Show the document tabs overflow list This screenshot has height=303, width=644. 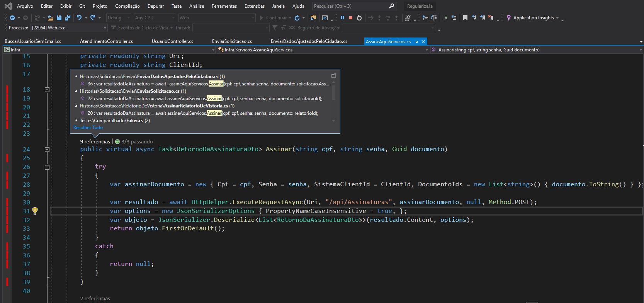pyautogui.click(x=641, y=42)
